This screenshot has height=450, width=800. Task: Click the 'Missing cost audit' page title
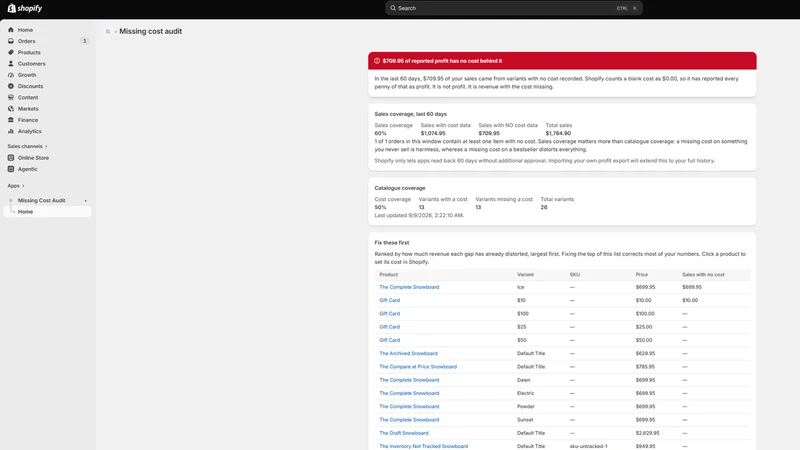click(151, 31)
